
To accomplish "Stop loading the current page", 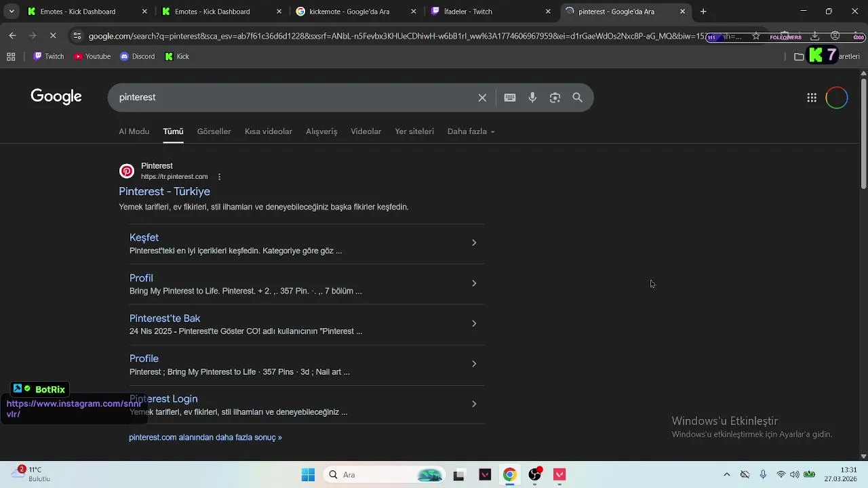I will 53,36.
